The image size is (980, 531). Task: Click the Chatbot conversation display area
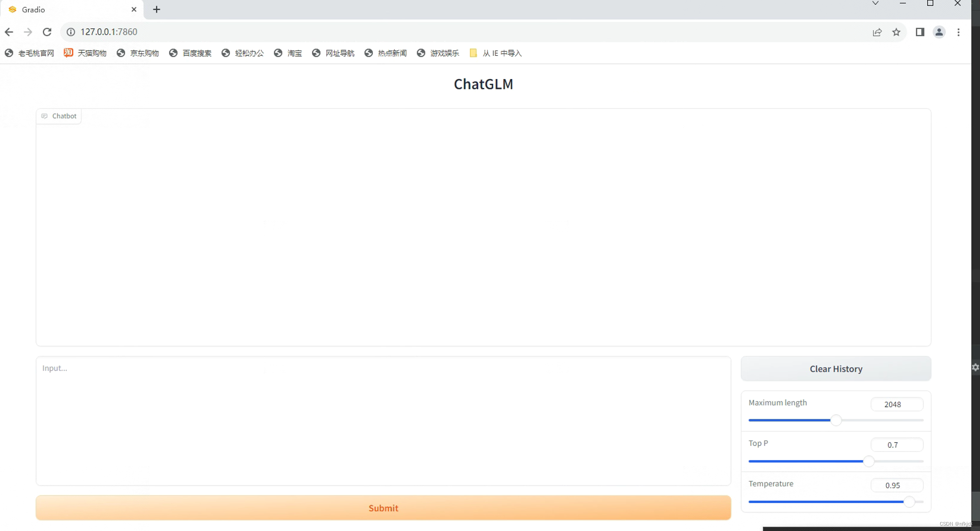click(x=483, y=227)
